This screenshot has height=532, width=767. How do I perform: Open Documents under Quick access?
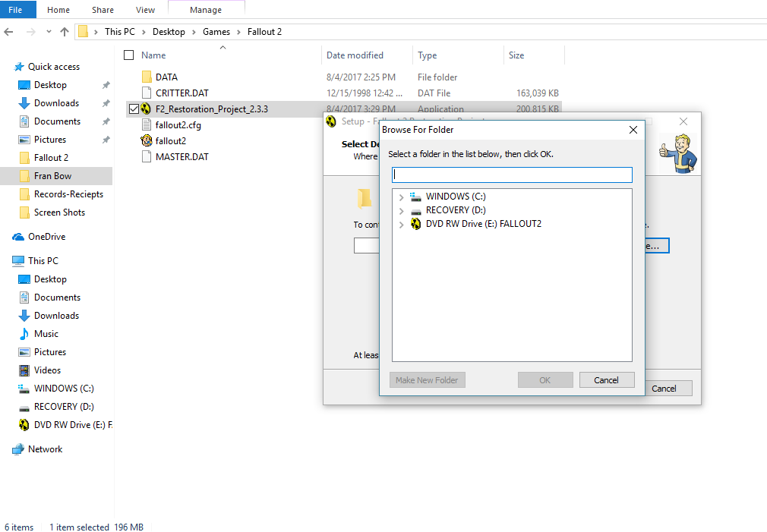pos(57,121)
